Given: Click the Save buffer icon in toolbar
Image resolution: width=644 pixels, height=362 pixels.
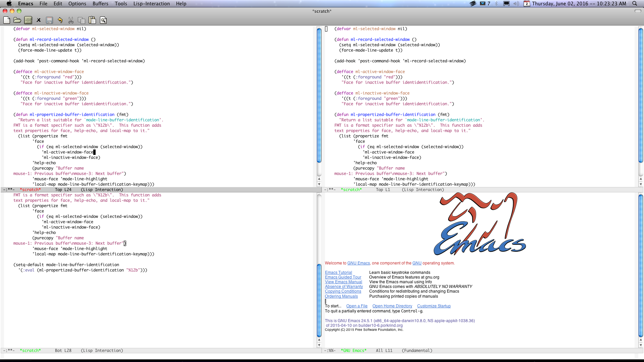Looking at the screenshot, I should (x=50, y=20).
